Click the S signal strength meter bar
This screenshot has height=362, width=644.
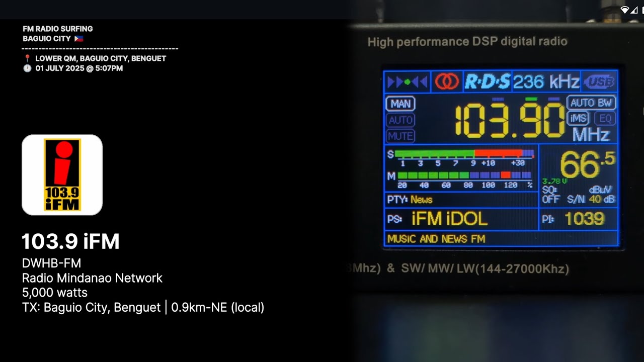tap(464, 153)
